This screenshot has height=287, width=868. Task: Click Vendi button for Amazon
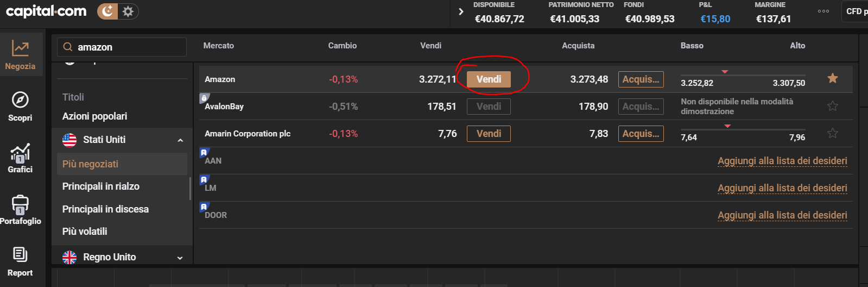point(489,79)
